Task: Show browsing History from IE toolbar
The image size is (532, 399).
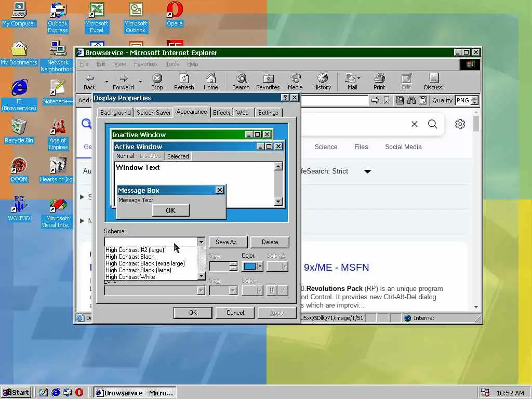Action: coord(322,82)
